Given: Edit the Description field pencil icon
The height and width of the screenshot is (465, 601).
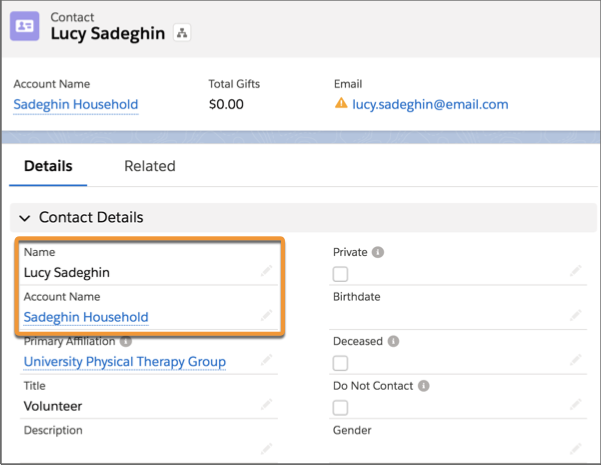Looking at the screenshot, I should (x=266, y=449).
